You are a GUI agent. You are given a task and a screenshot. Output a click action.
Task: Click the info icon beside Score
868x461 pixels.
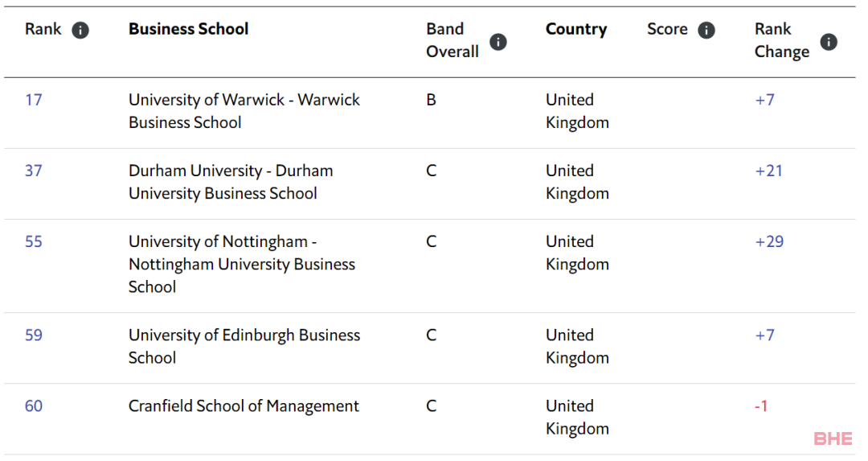[706, 30]
